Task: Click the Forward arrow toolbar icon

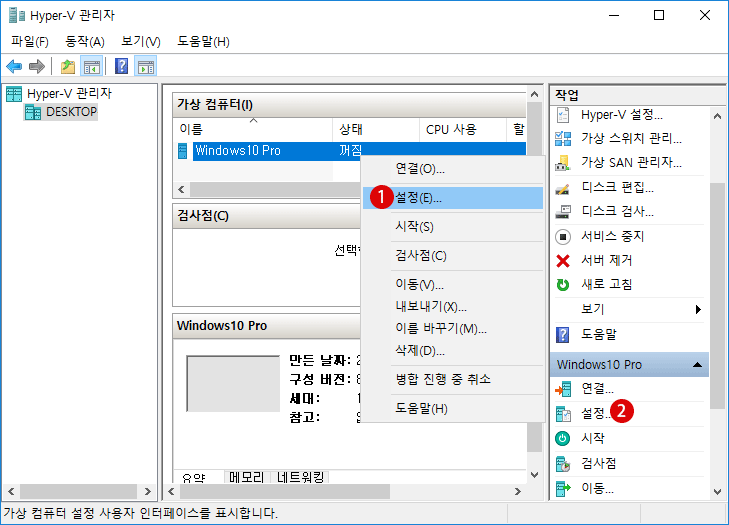Action: (x=37, y=66)
